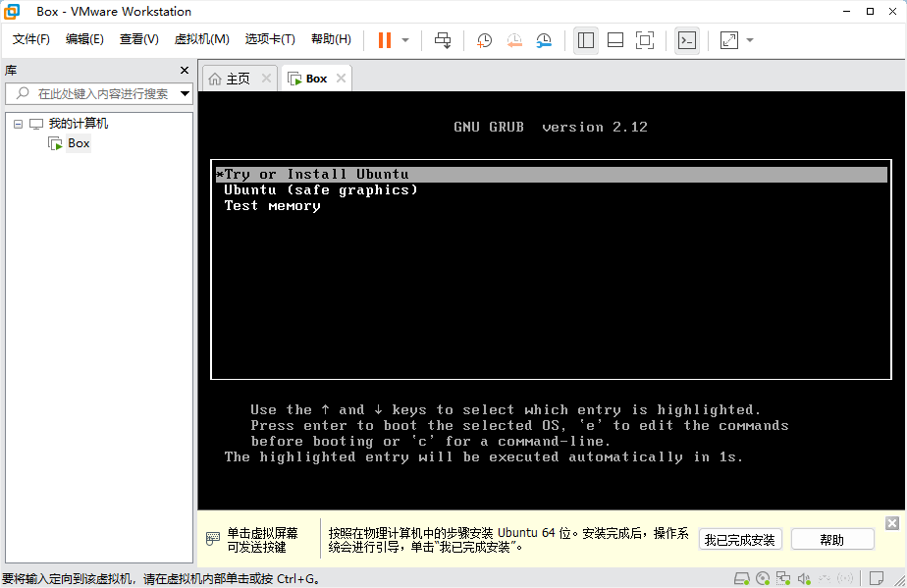Click the VMware Workstation title bar logo
The width and height of the screenshot is (907, 588).
pyautogui.click(x=12, y=11)
